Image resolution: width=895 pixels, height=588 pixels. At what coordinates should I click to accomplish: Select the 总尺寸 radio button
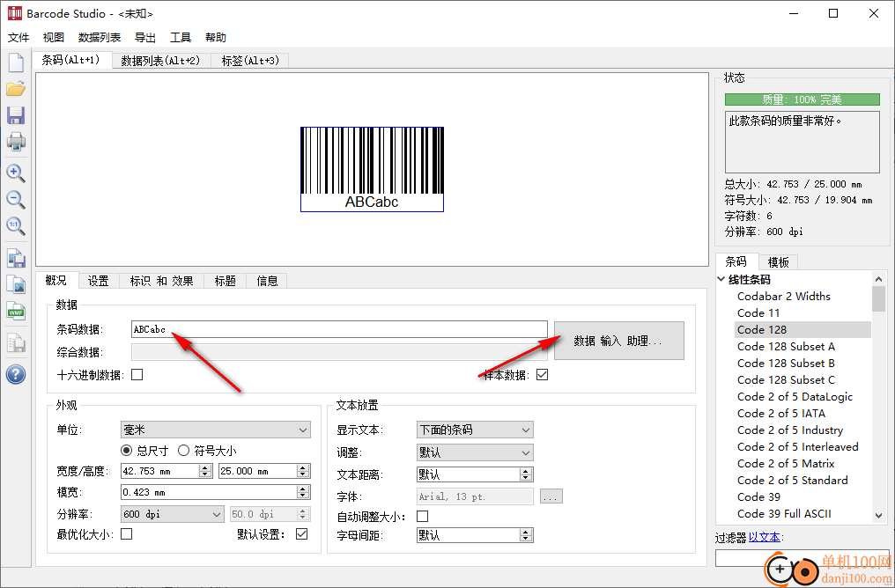(127, 451)
